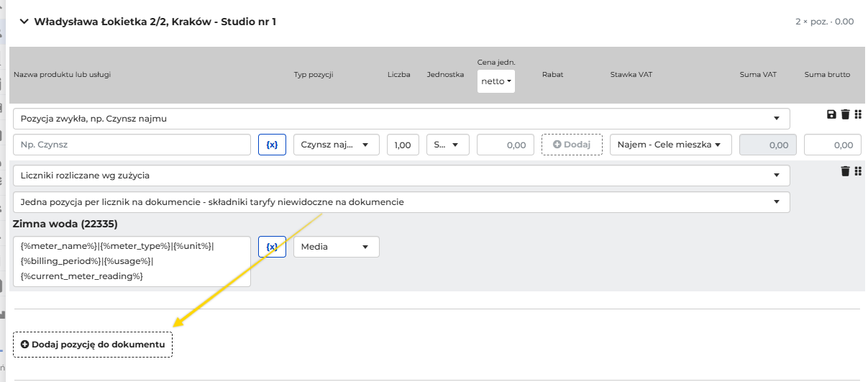Insert variable {x} next to meter template text
868x382 pixels.
tap(272, 246)
